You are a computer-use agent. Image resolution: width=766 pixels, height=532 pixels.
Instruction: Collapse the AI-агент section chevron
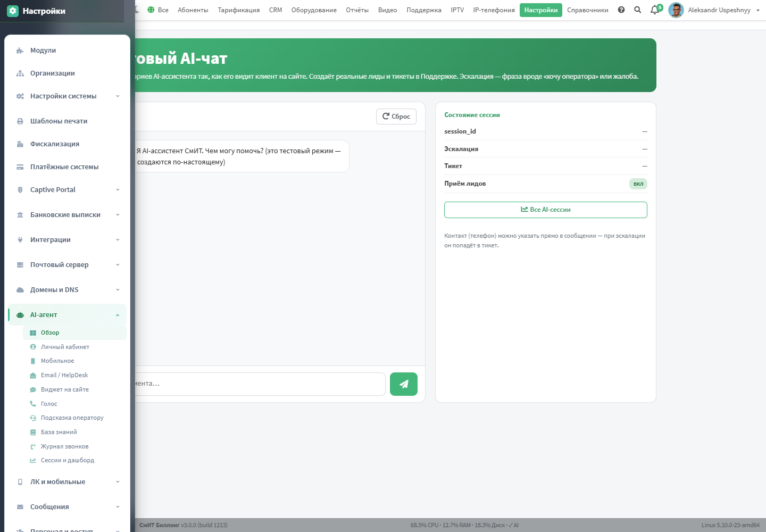point(118,315)
